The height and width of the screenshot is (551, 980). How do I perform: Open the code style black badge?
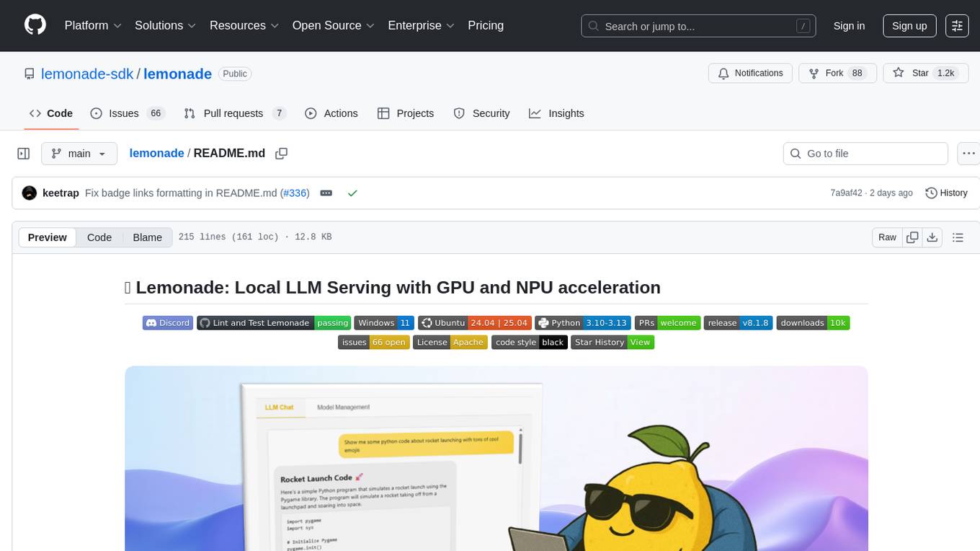[530, 343]
